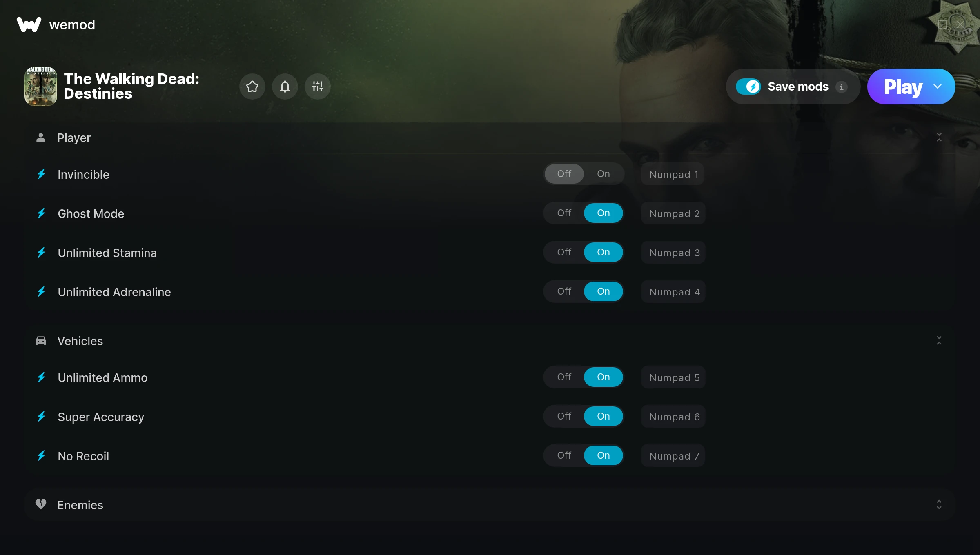Click lightning icon beside Invincible

click(41, 174)
